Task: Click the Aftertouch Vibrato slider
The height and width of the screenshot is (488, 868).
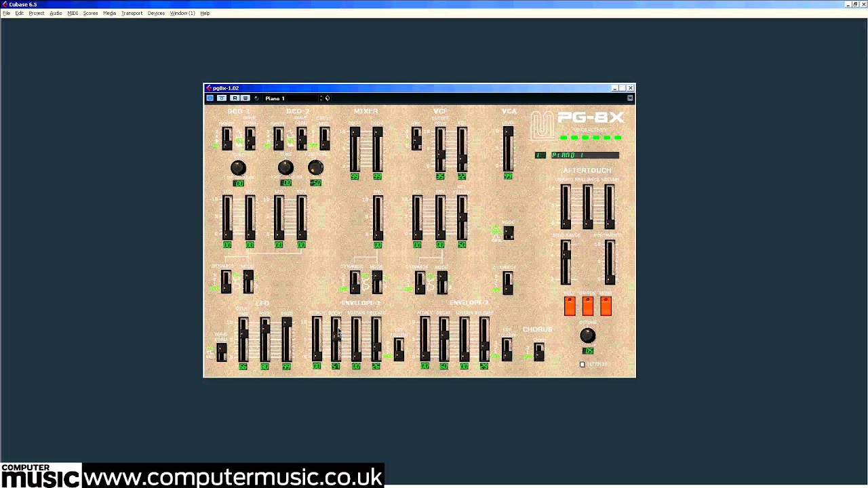Action: click(x=565, y=207)
